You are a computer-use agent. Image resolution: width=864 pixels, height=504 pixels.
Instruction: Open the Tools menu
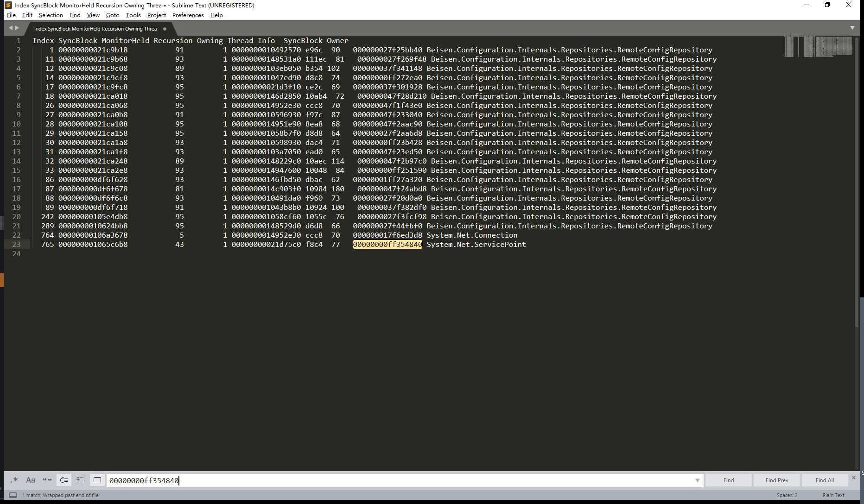pos(133,15)
